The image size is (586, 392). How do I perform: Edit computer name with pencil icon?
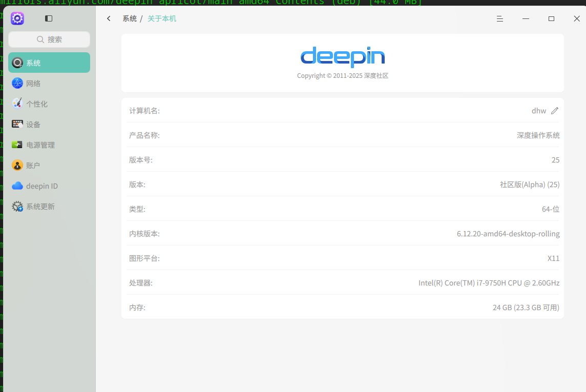tap(555, 111)
